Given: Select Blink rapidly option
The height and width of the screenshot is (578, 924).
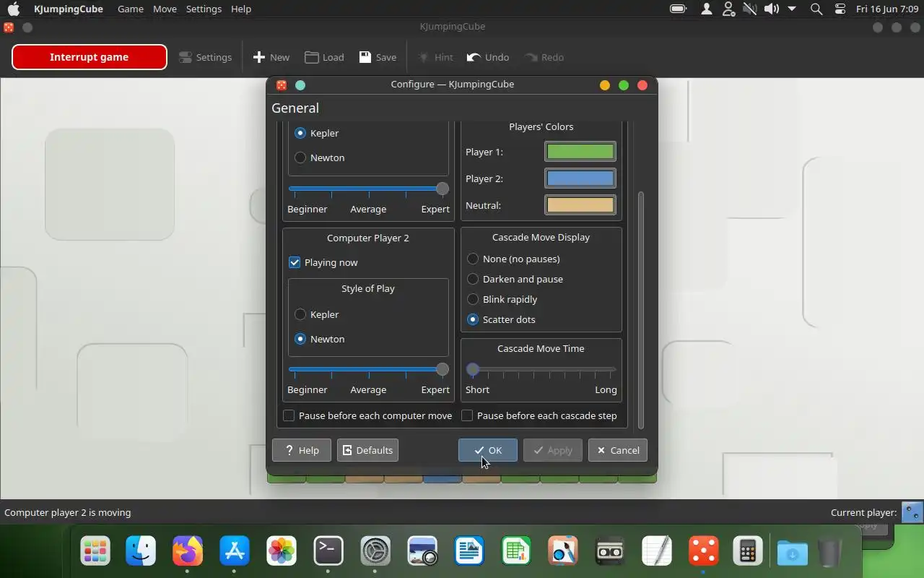Looking at the screenshot, I should [502, 299].
